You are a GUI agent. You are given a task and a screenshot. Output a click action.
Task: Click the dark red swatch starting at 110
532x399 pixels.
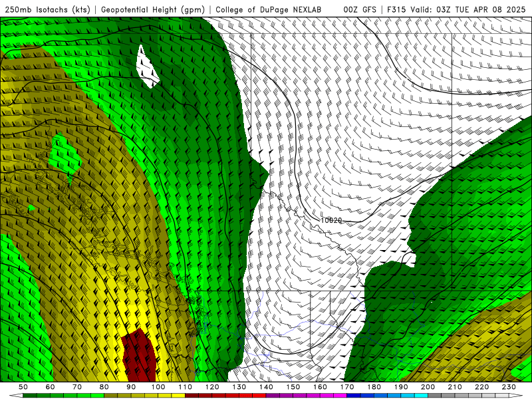pos(192,396)
